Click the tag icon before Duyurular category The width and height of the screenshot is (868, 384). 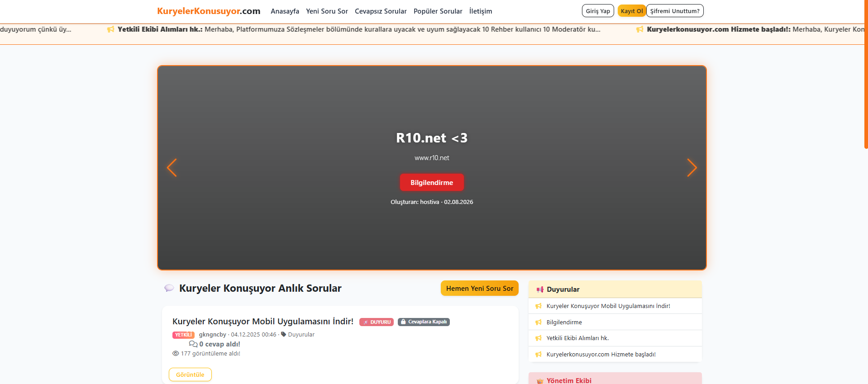[284, 334]
